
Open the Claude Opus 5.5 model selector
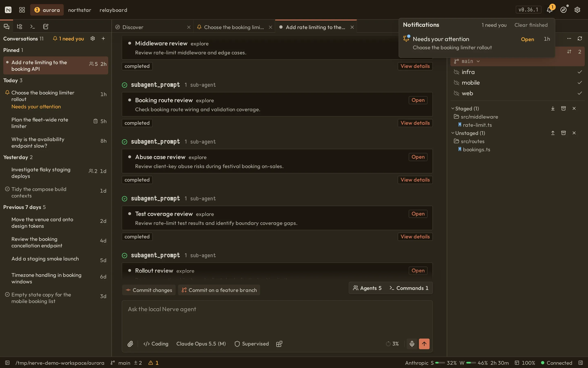[x=201, y=344]
